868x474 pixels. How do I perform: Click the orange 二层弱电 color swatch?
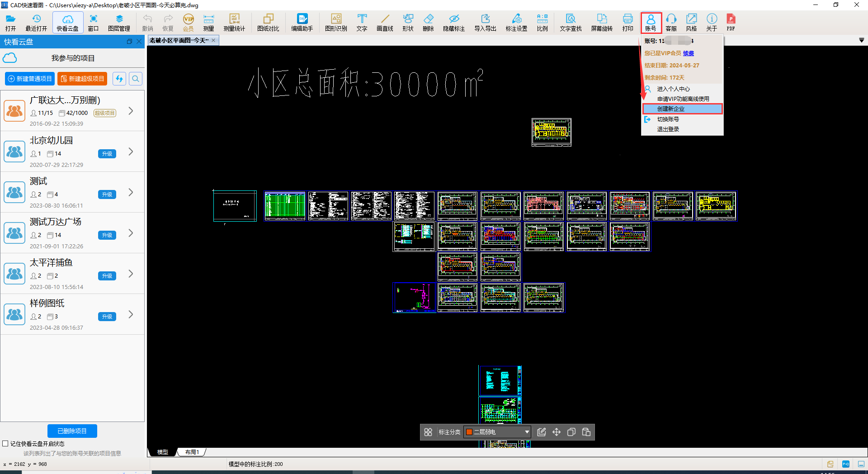469,432
